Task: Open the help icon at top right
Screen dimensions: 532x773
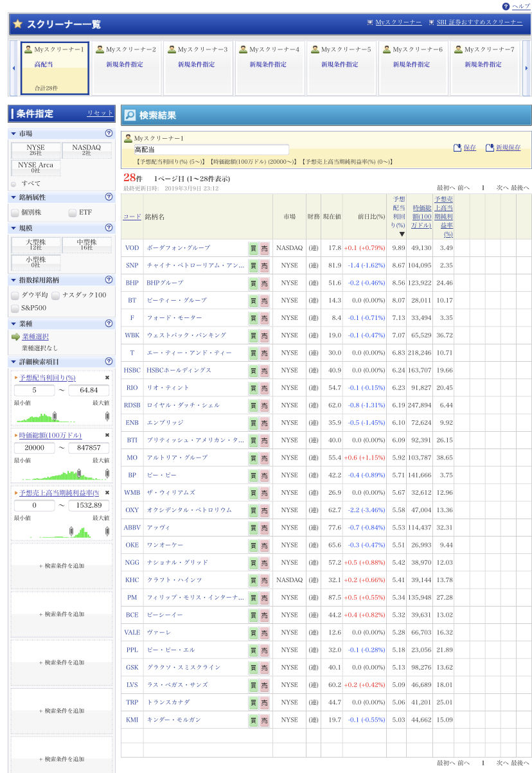Action: click(506, 6)
